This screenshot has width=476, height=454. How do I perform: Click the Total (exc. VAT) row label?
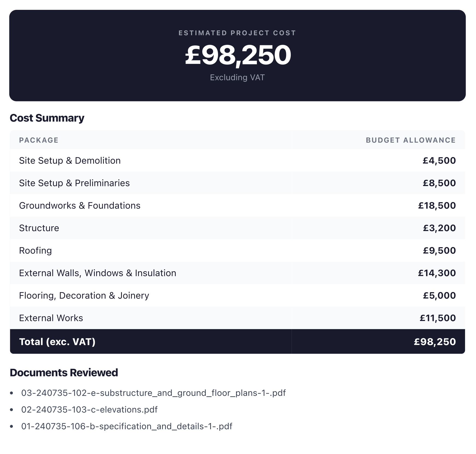[57, 342]
